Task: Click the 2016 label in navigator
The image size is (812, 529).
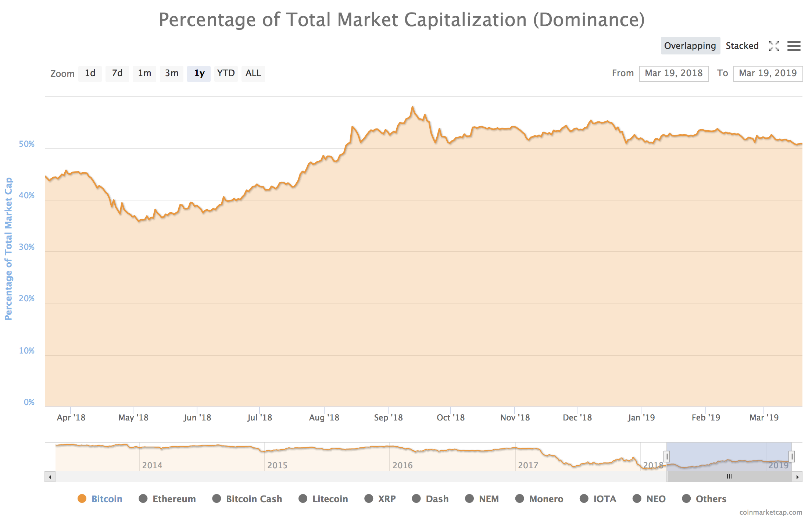Action: tap(403, 465)
